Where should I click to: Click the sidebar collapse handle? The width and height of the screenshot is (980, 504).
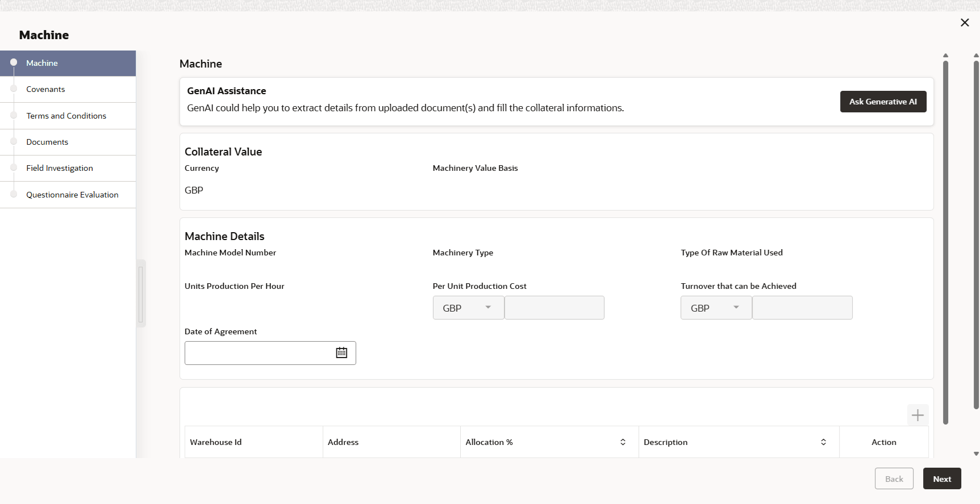(x=141, y=293)
